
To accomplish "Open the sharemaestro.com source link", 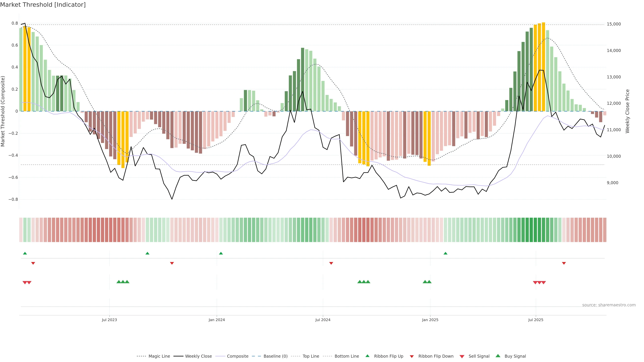I will (x=609, y=305).
